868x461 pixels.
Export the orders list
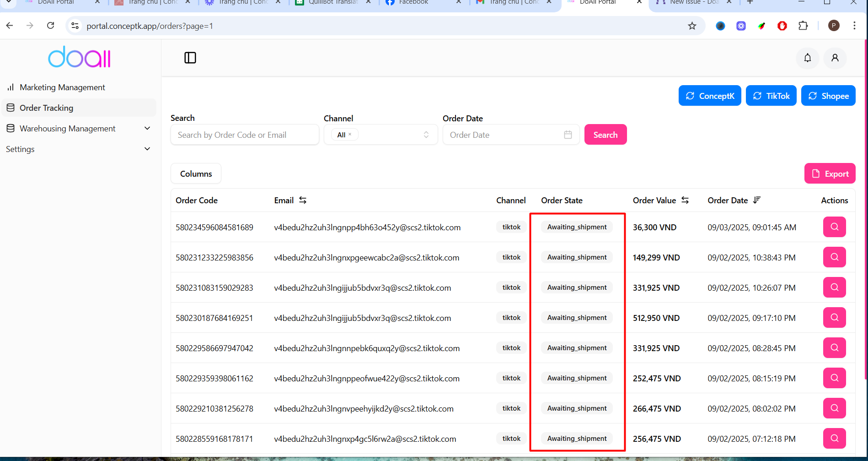(x=830, y=174)
